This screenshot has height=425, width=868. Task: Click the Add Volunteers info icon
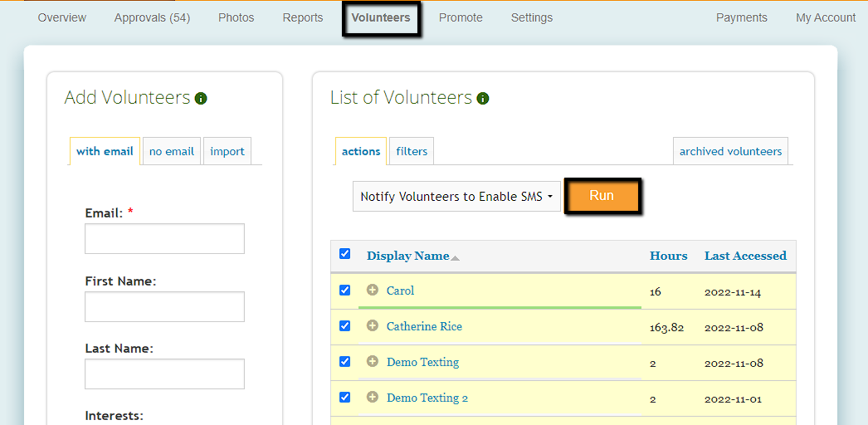(x=201, y=99)
